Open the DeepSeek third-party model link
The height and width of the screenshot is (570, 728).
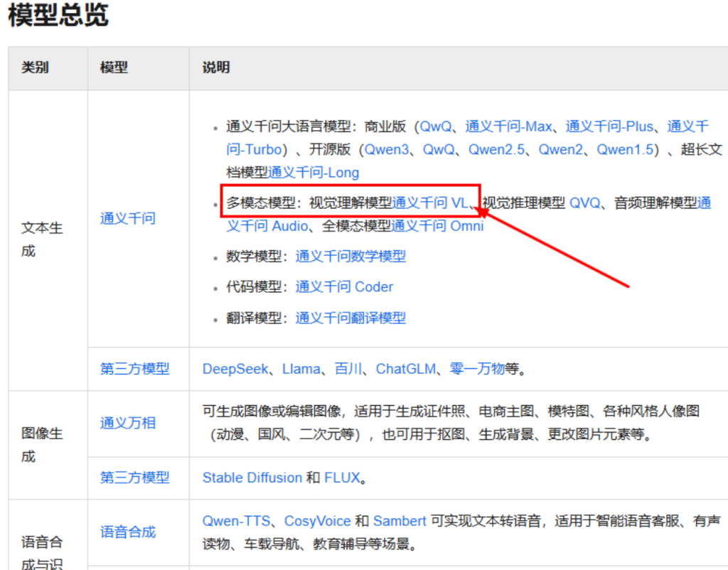(235, 369)
